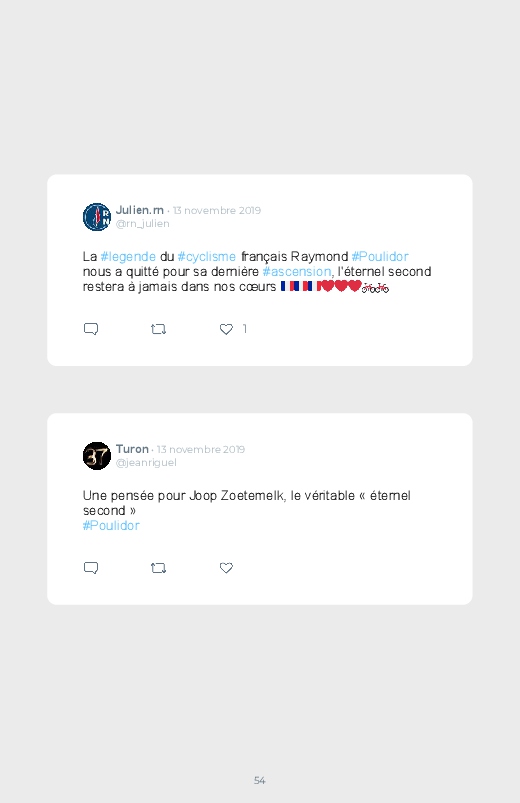Click Julien.m tweet date 13 novembre 2019

tap(217, 210)
